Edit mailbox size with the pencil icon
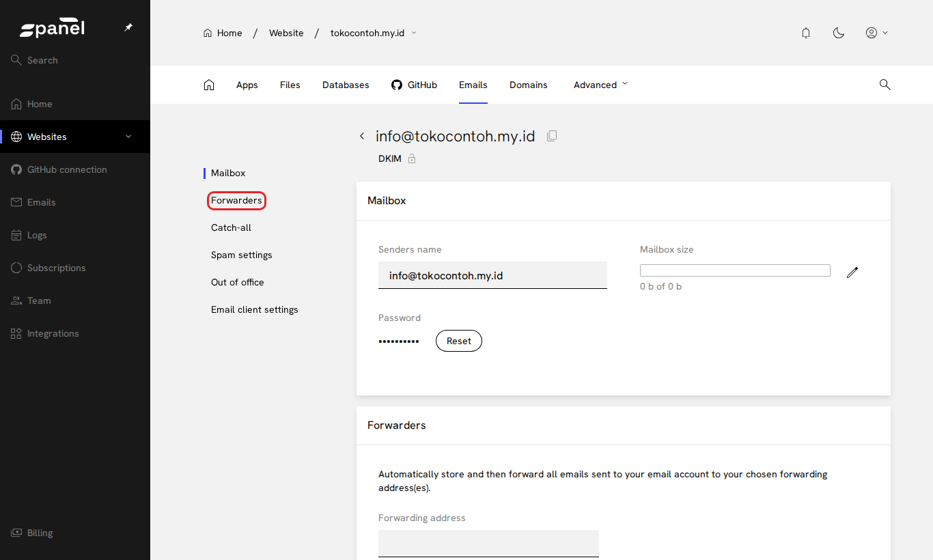 tap(852, 272)
